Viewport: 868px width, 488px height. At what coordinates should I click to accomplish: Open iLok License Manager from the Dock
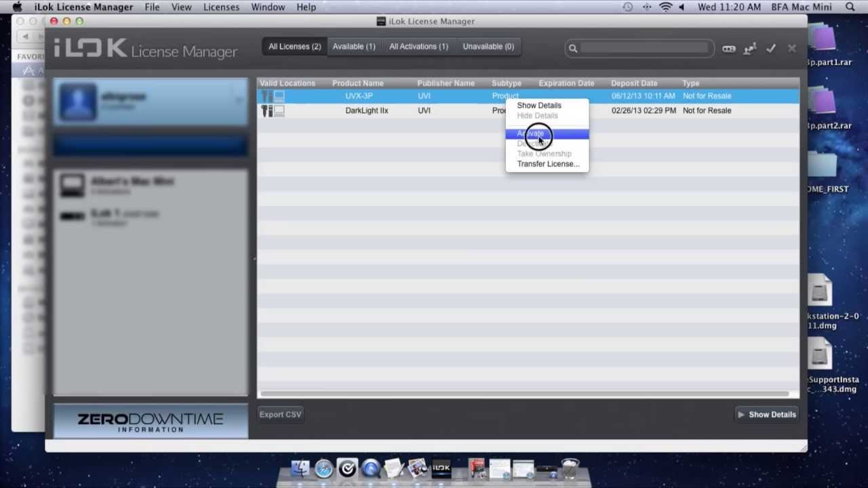pyautogui.click(x=441, y=468)
